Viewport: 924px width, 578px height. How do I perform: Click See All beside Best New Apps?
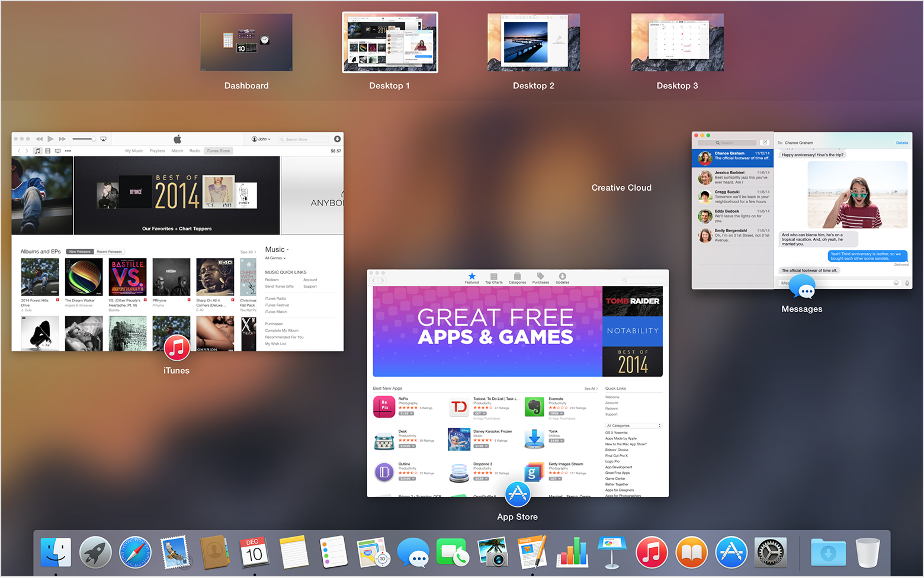point(591,388)
